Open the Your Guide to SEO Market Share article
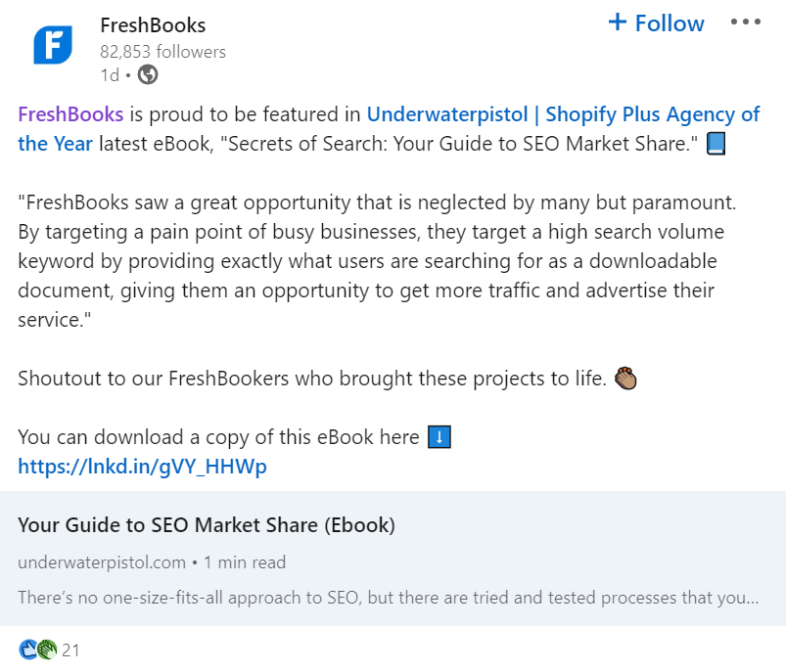786x672 pixels. 207,525
